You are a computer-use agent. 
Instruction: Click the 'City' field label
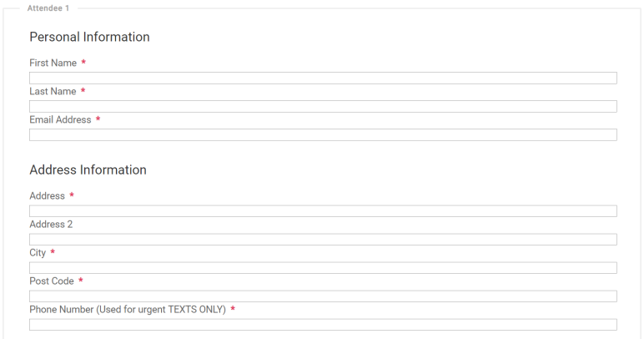(x=38, y=253)
